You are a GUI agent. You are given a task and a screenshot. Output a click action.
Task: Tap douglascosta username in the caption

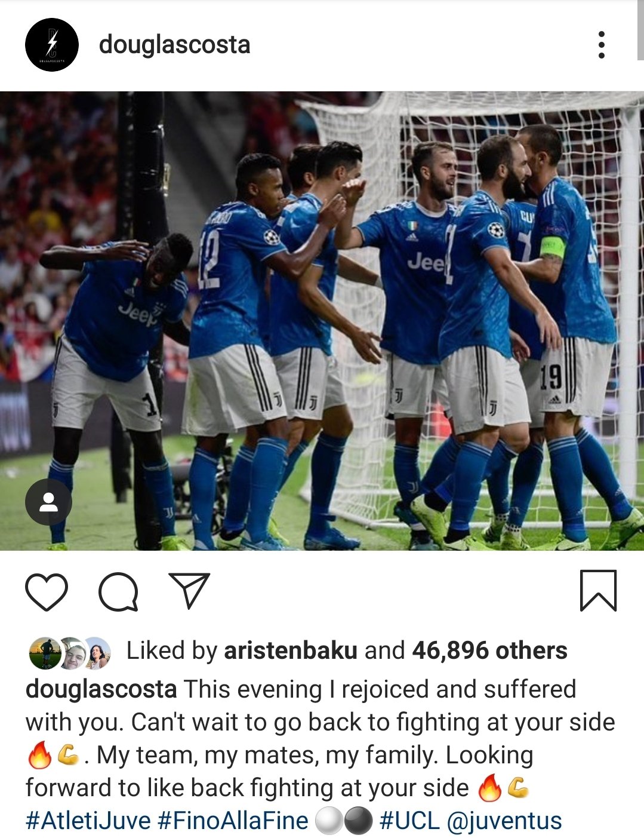(101, 689)
